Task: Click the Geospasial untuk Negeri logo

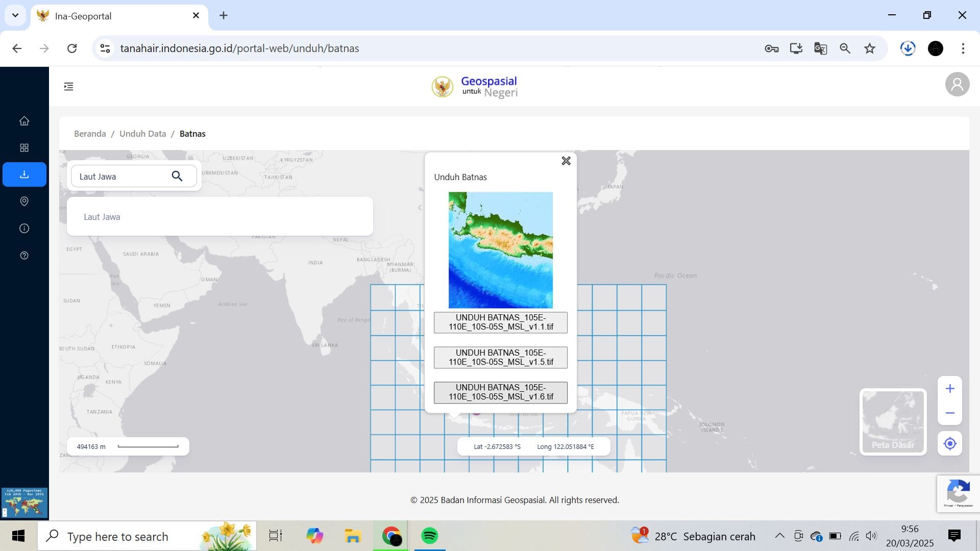Action: click(x=475, y=87)
